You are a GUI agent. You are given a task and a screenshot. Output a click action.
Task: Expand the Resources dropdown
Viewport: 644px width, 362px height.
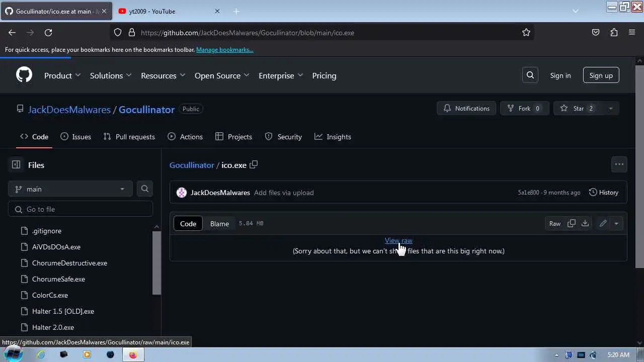click(163, 75)
